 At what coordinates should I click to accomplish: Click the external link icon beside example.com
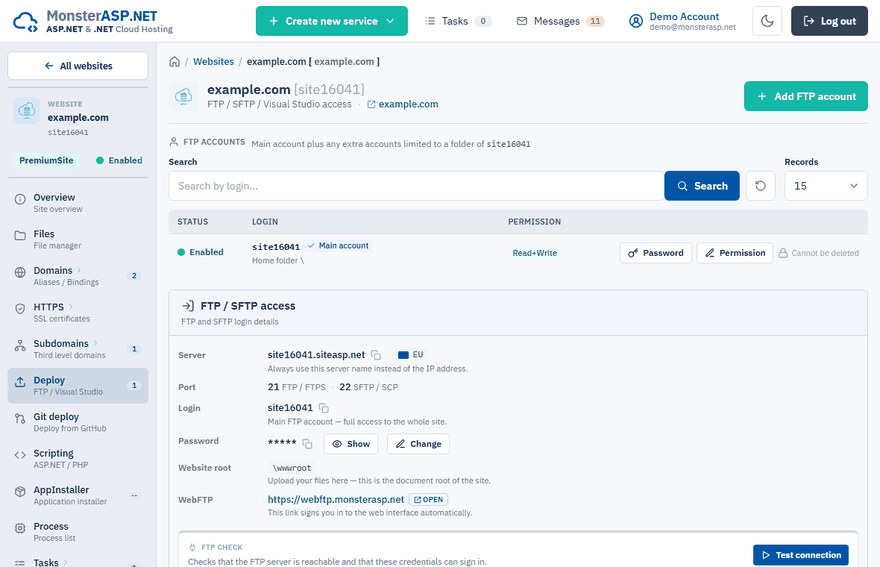pos(371,105)
